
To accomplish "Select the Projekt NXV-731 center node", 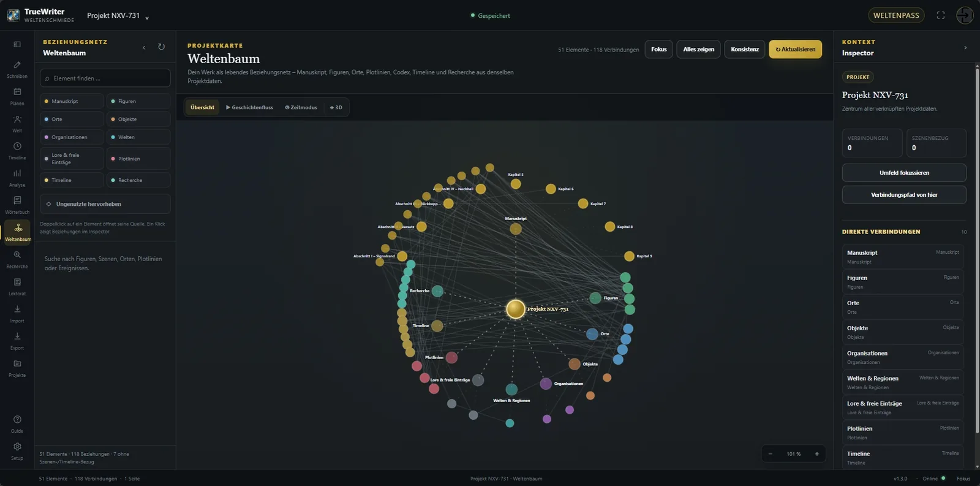I will click(516, 309).
